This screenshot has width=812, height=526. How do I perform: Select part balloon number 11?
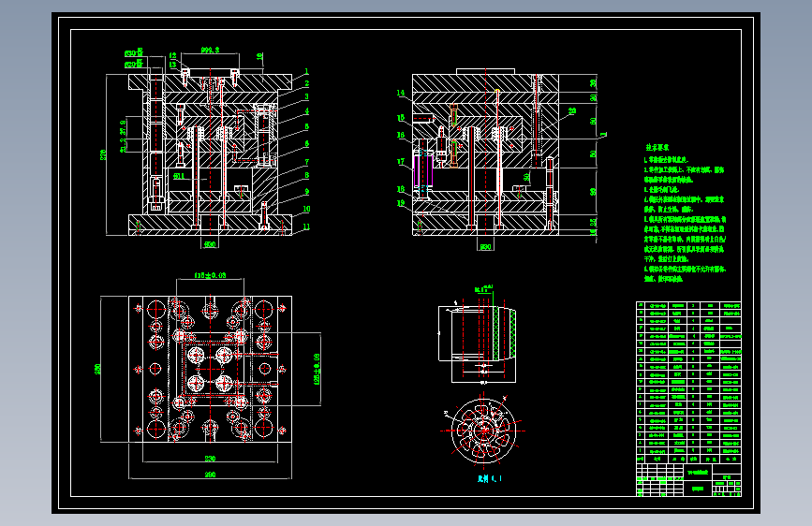pyautogui.click(x=306, y=226)
